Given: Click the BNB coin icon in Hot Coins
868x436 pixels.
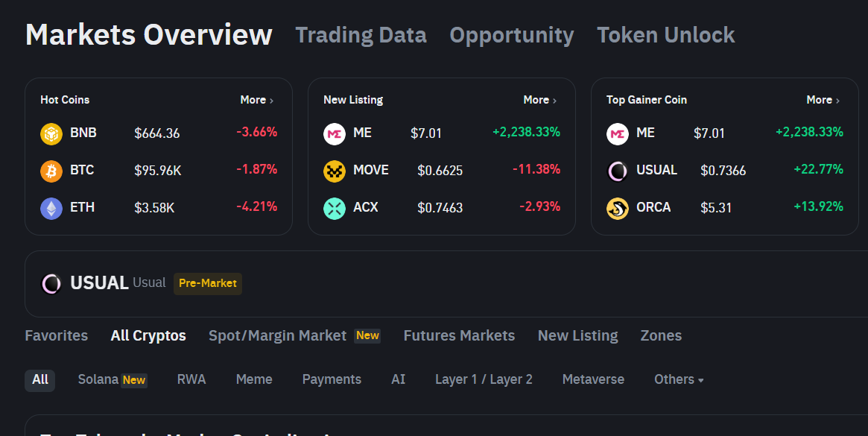Looking at the screenshot, I should [51, 134].
